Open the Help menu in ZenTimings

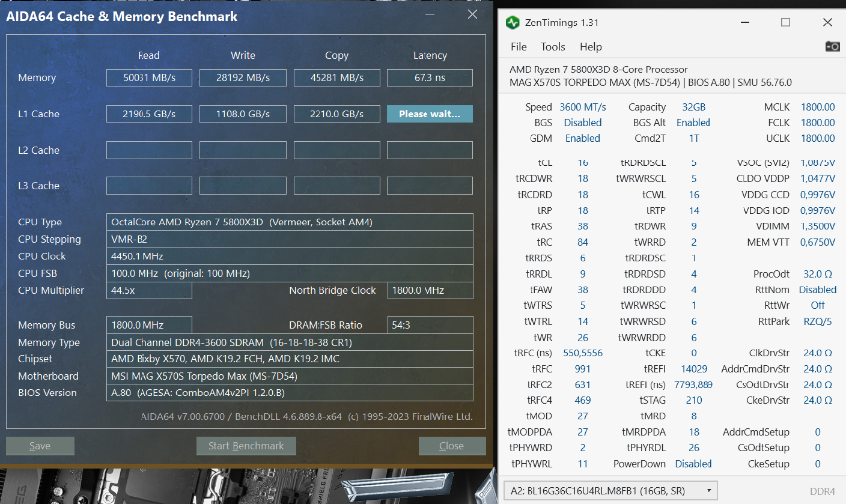click(591, 47)
